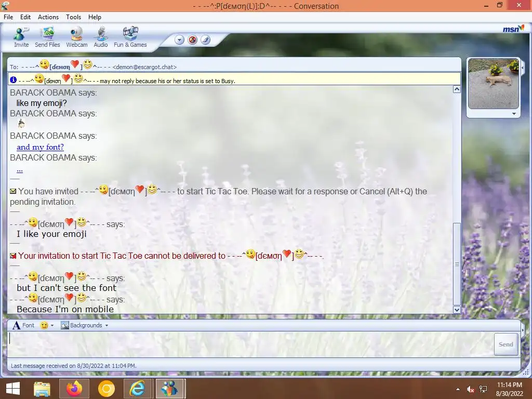The width and height of the screenshot is (532, 399).
Task: Launch Firefox from the taskbar
Action: pos(74,389)
